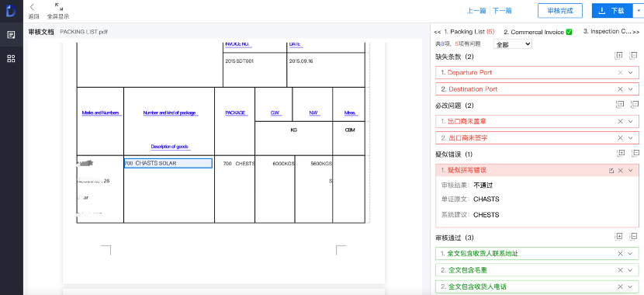Collapse the 疑似拼写错误 item chevron

[x=631, y=171]
